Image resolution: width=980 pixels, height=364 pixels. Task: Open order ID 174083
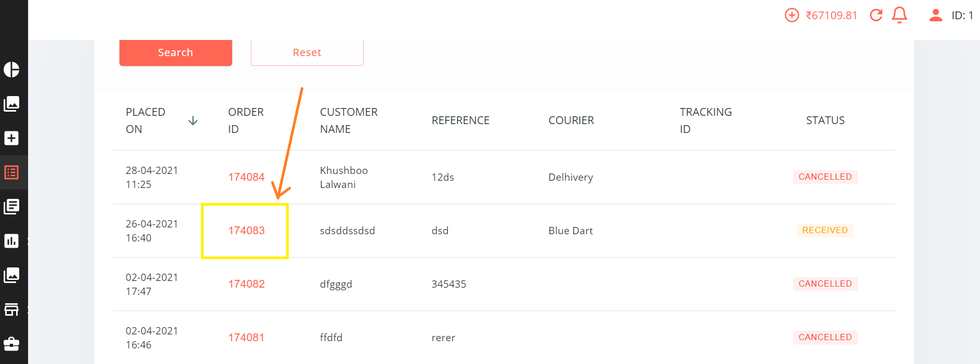click(x=246, y=231)
